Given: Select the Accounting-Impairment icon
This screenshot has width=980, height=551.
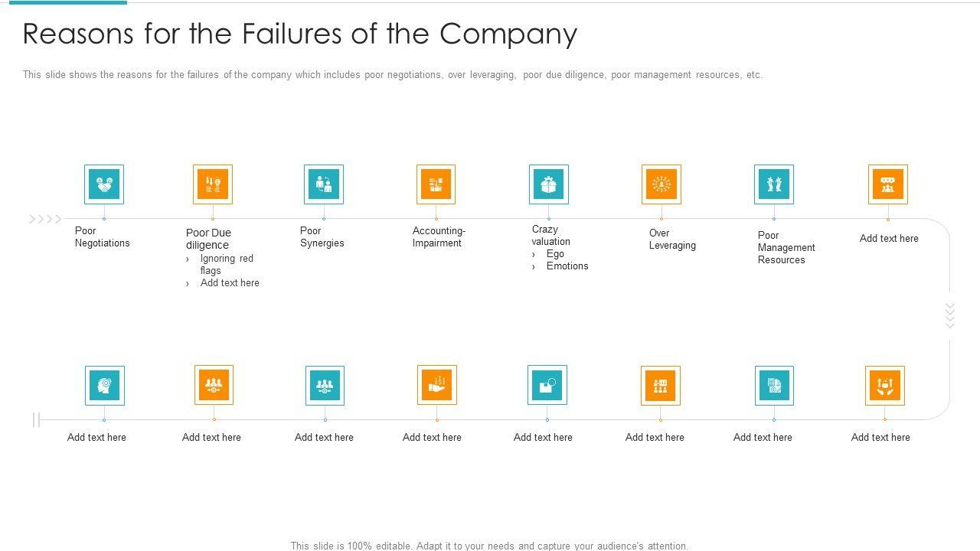Looking at the screenshot, I should pyautogui.click(x=436, y=184).
